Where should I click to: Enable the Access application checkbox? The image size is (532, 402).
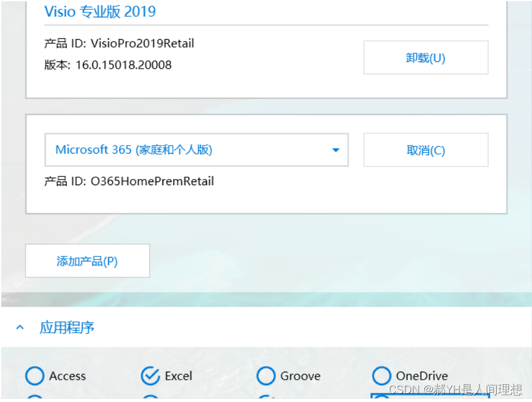pos(35,375)
